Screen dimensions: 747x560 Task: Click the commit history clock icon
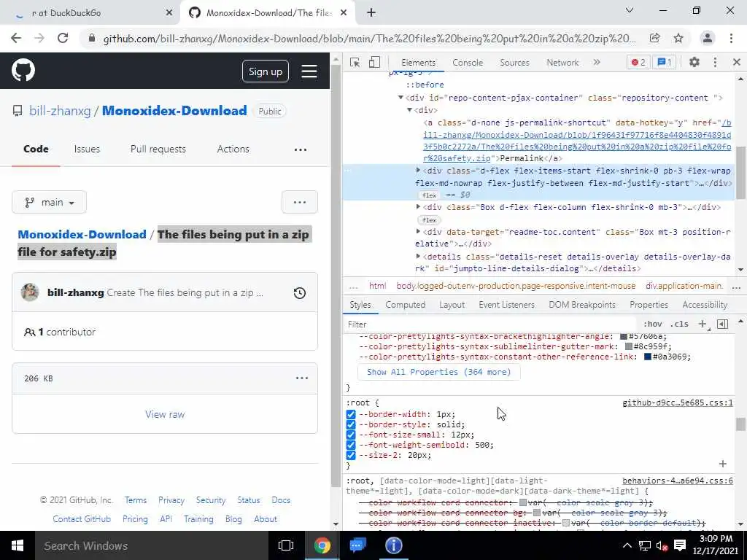tap(300, 293)
